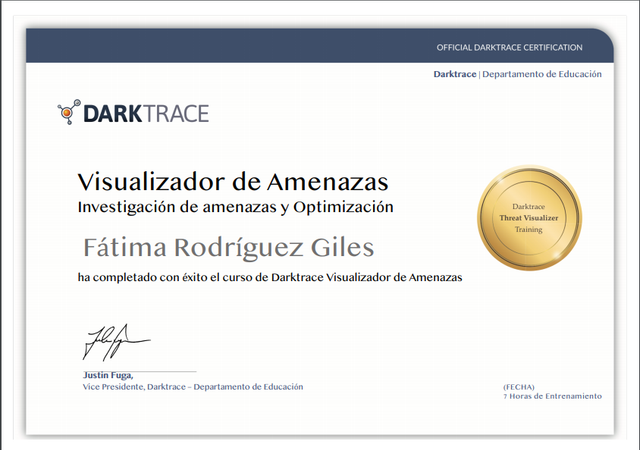Click 'OFFICIAL DARKTRACE CERTIFICATION' header text
The width and height of the screenshot is (640, 450).
pyautogui.click(x=509, y=47)
